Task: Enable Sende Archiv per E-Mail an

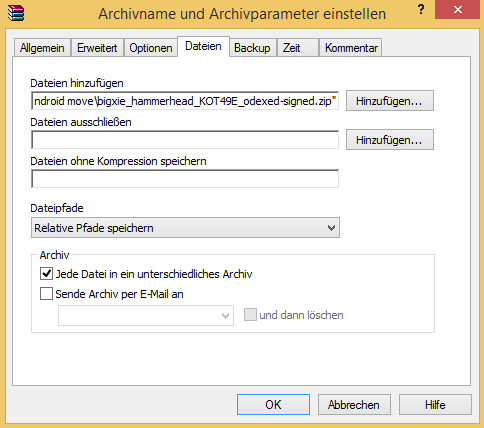Action: (x=46, y=294)
